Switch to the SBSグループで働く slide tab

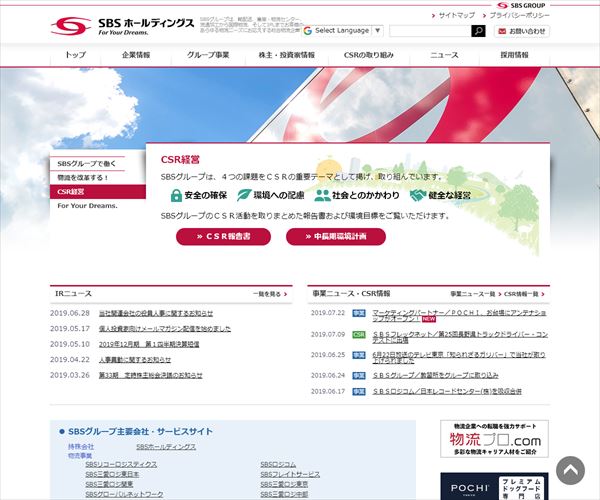[87, 163]
